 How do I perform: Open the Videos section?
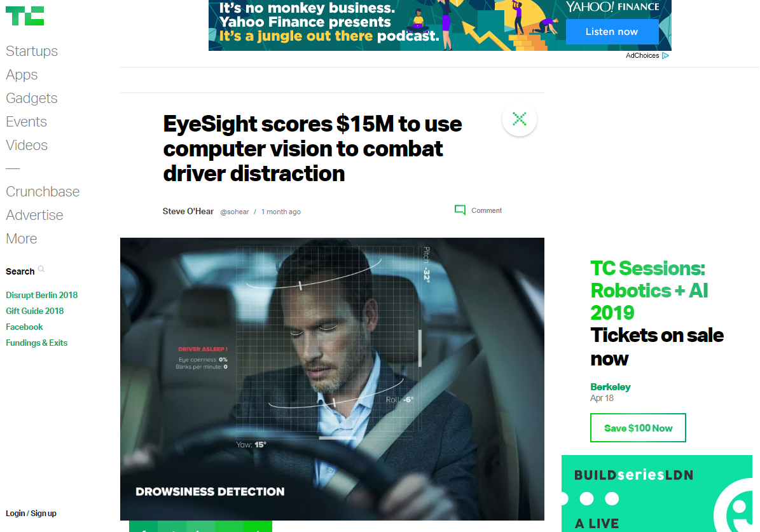point(27,146)
